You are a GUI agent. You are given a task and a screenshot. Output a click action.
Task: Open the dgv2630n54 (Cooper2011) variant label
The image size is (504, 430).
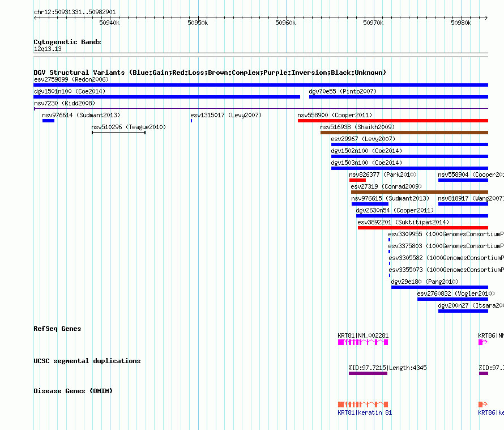pyautogui.click(x=395, y=210)
